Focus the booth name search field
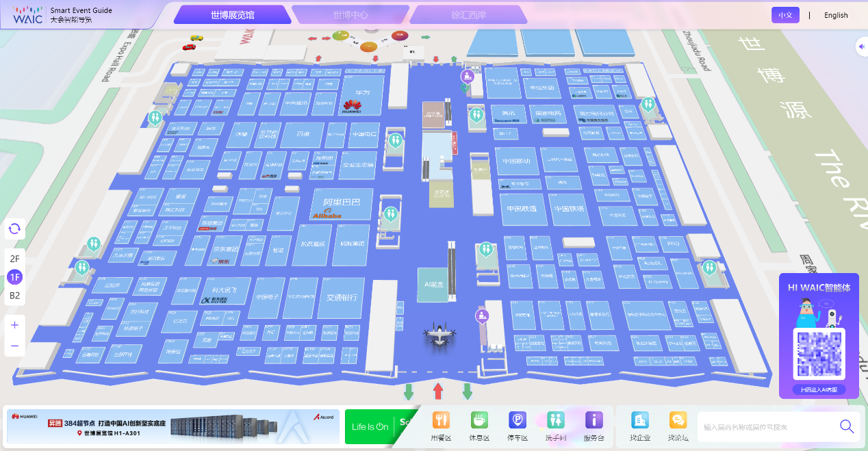Image resolution: width=868 pixels, height=451 pixels. 767,427
